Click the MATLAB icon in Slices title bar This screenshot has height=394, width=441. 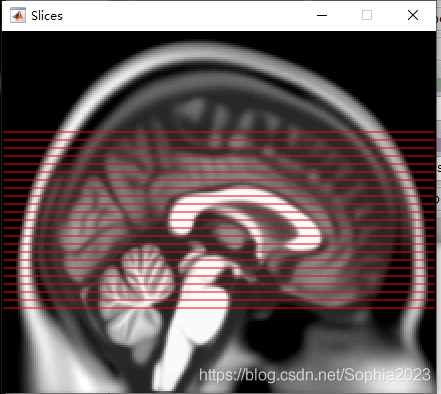pyautogui.click(x=18, y=15)
